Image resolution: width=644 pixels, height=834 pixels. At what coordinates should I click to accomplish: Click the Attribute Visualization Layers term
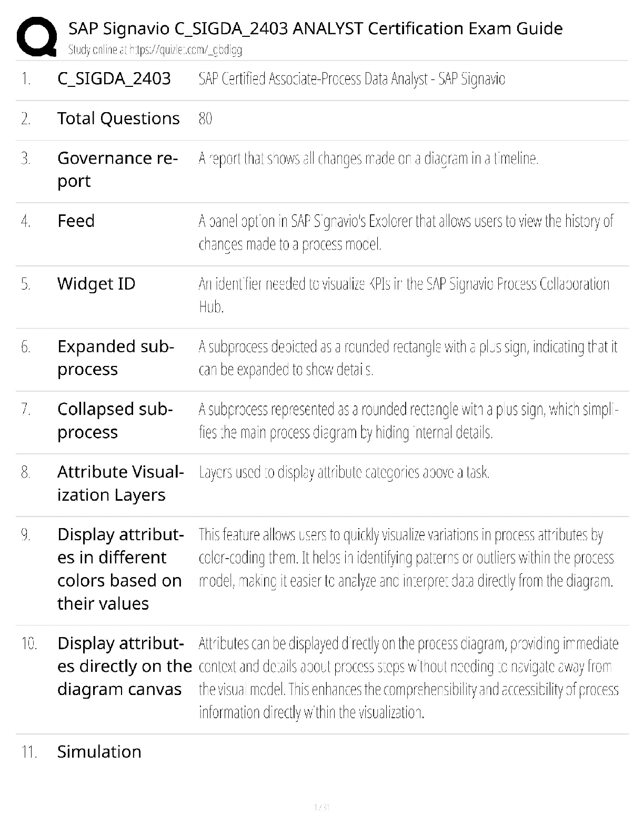pyautogui.click(x=120, y=483)
